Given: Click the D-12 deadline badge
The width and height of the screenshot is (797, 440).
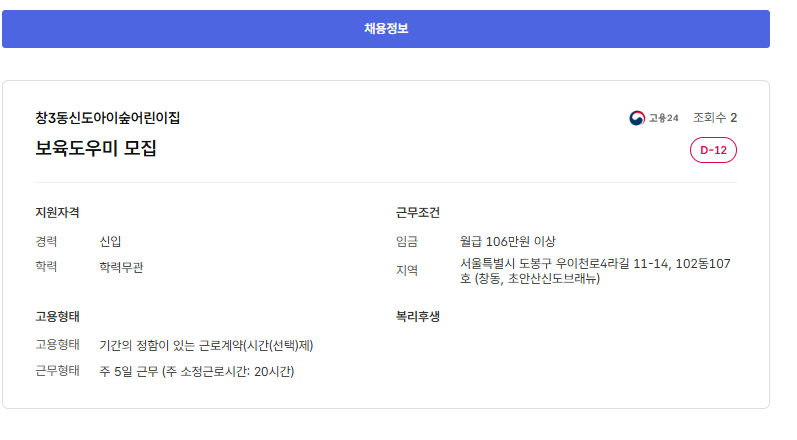Looking at the screenshot, I should (x=713, y=150).
